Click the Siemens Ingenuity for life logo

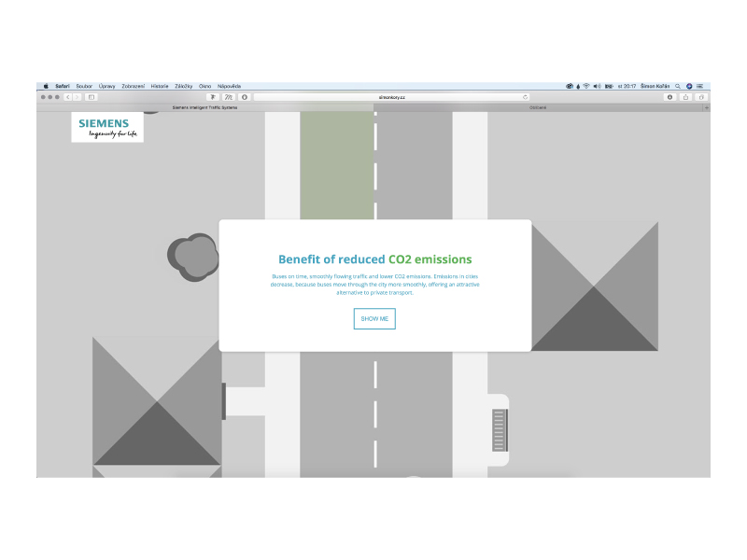tap(107, 128)
